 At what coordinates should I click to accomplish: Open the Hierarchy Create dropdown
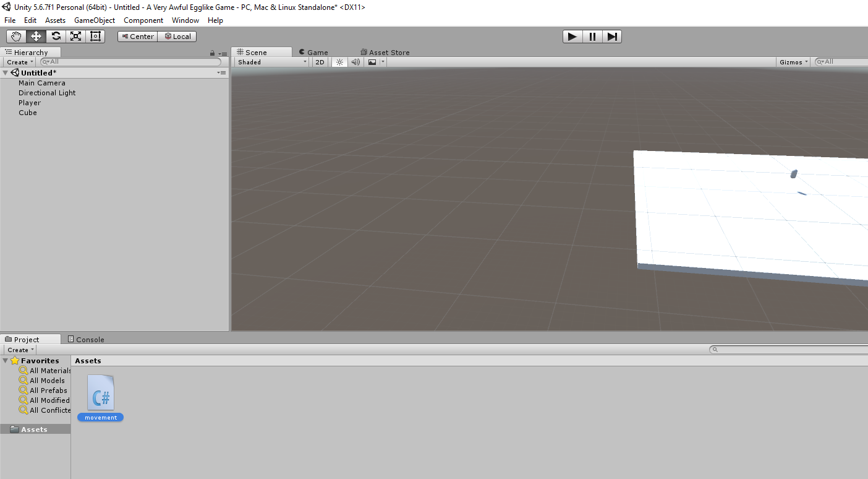[20, 62]
